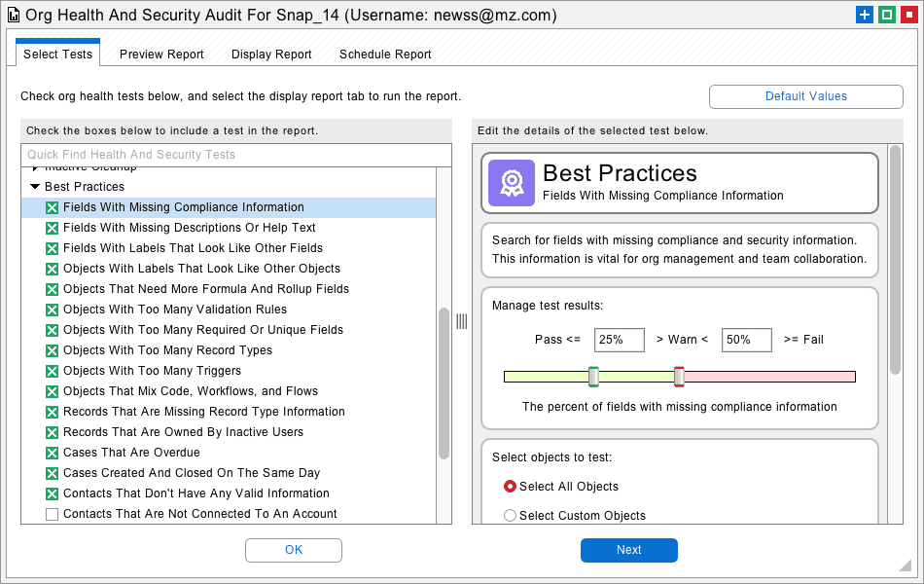This screenshot has width=924, height=584.
Task: Click the Default Values button
Action: point(805,96)
